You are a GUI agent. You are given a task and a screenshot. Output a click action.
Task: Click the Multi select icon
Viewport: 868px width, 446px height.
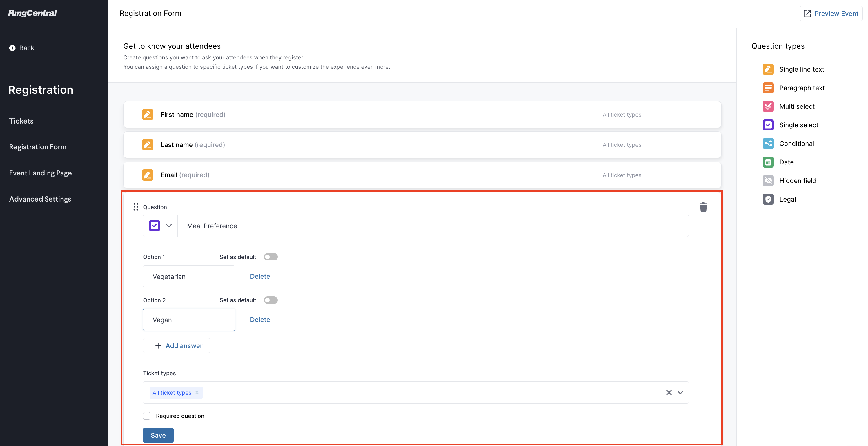coord(768,106)
